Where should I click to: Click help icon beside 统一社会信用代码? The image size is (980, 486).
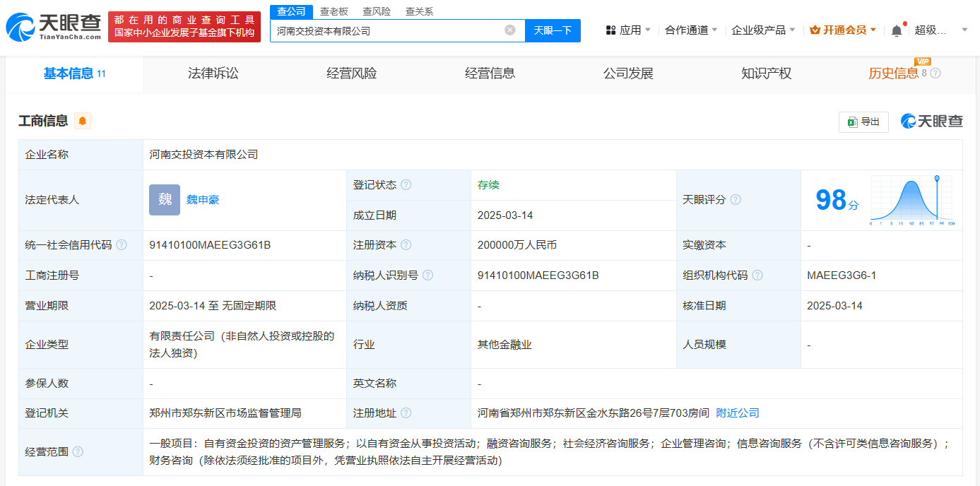click(122, 245)
